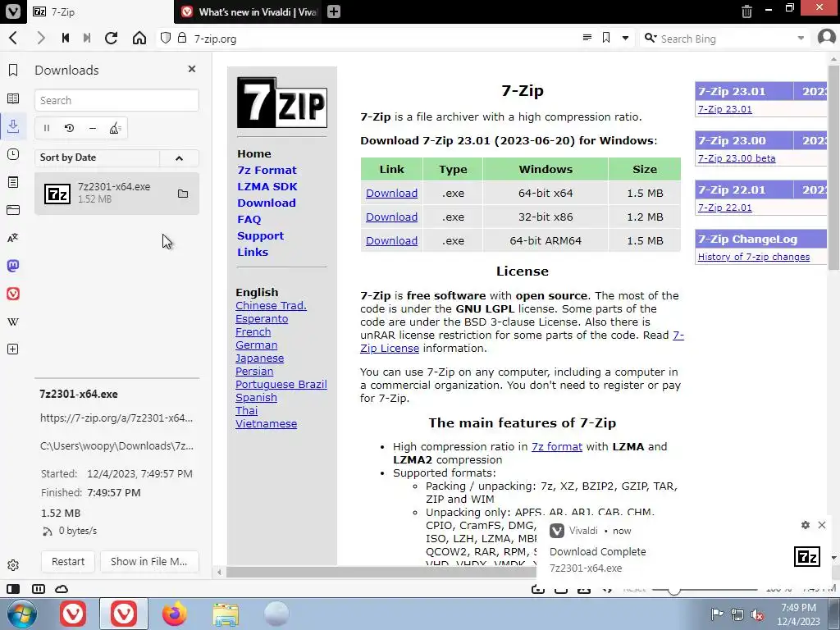Image resolution: width=840 pixels, height=630 pixels.
Task: Open the user profile avatar
Action: click(x=827, y=38)
